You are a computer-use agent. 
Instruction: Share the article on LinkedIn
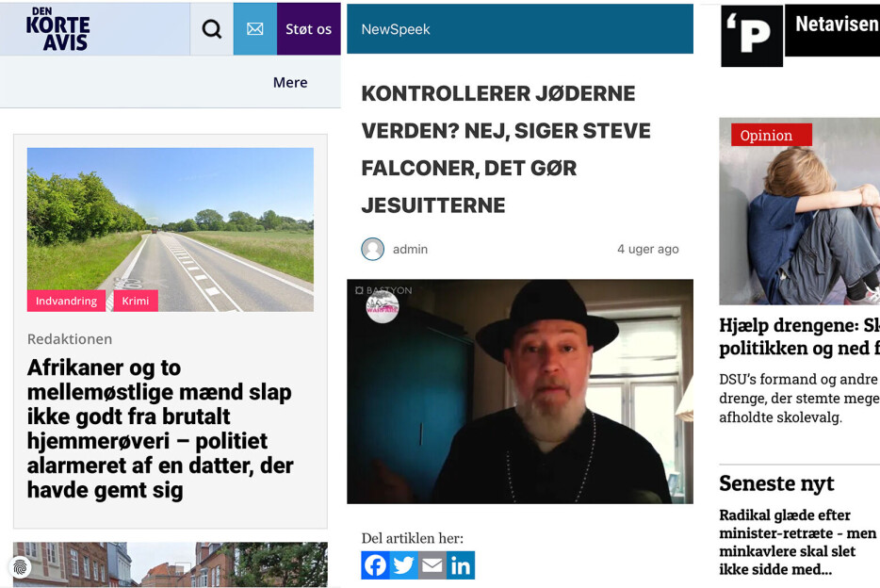coord(461,565)
